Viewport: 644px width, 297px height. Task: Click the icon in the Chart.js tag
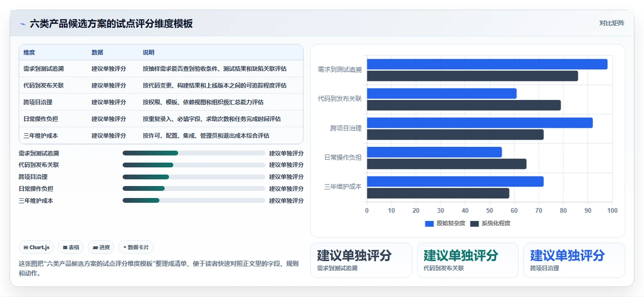[x=26, y=247]
